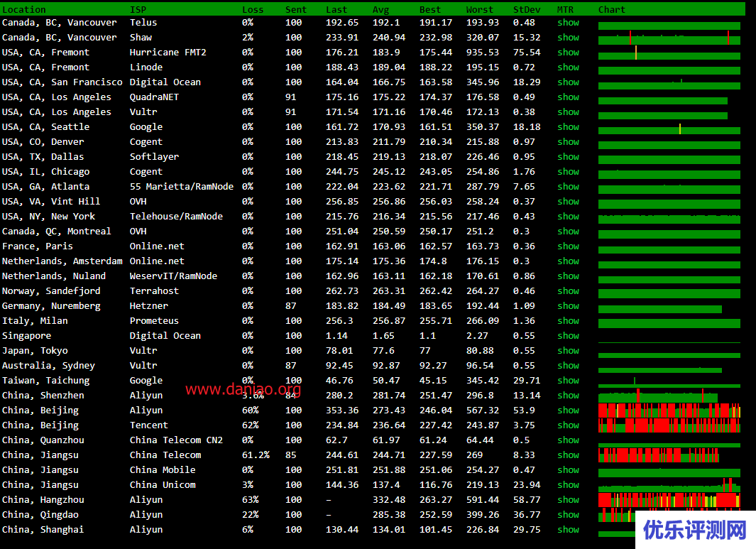756x549 pixels.
Task: Open show link for Paris Online.net
Action: (568, 246)
